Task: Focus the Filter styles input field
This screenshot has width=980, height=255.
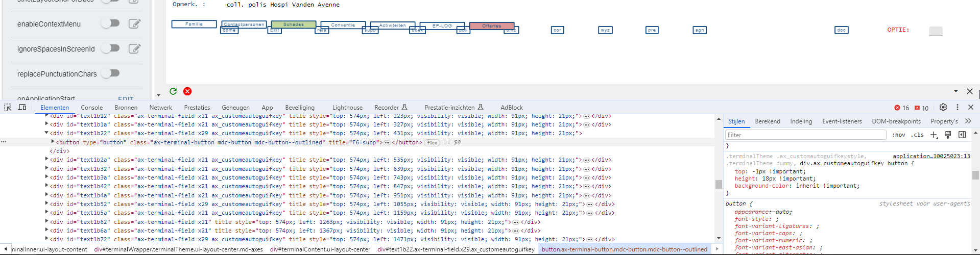Action: (805, 135)
